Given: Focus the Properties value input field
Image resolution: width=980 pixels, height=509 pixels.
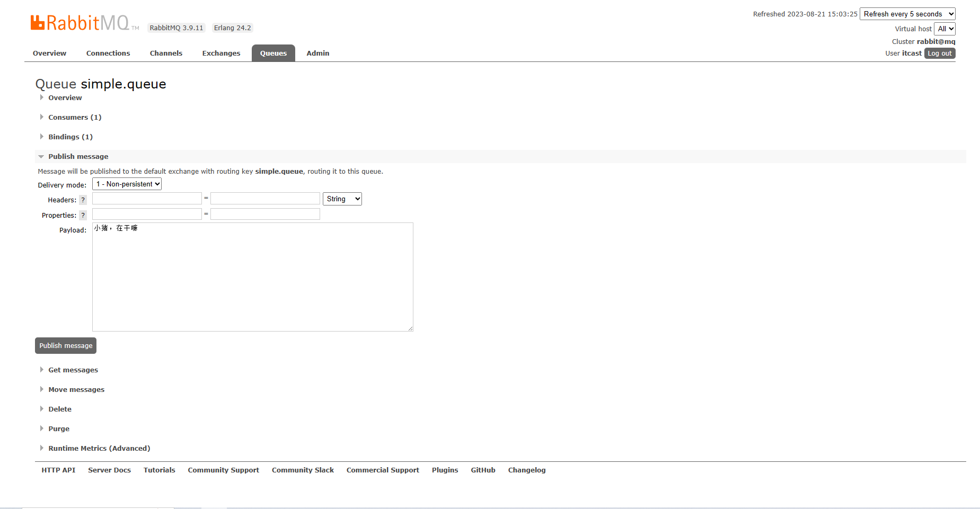Looking at the screenshot, I should coord(265,214).
